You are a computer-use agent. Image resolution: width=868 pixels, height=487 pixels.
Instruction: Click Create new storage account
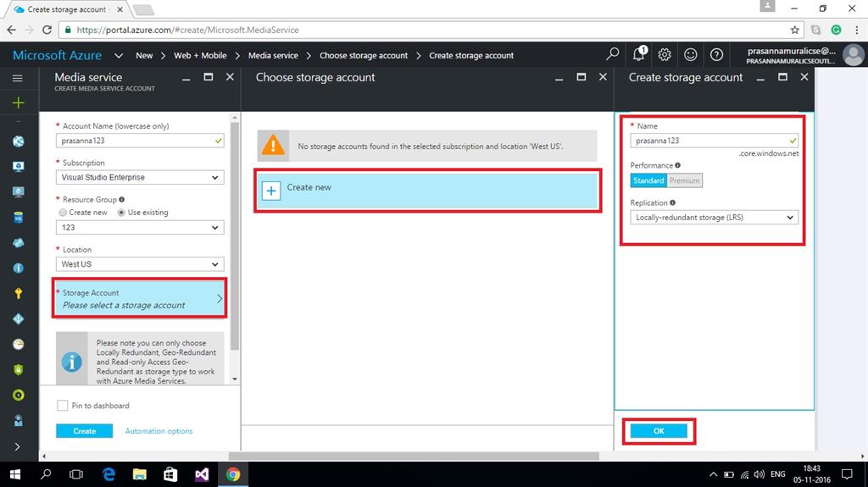[428, 191]
